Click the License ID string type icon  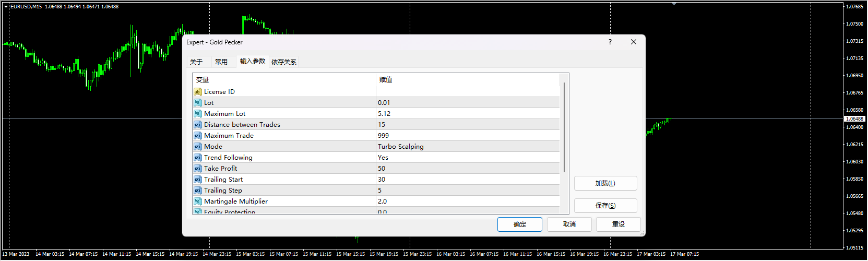point(197,92)
